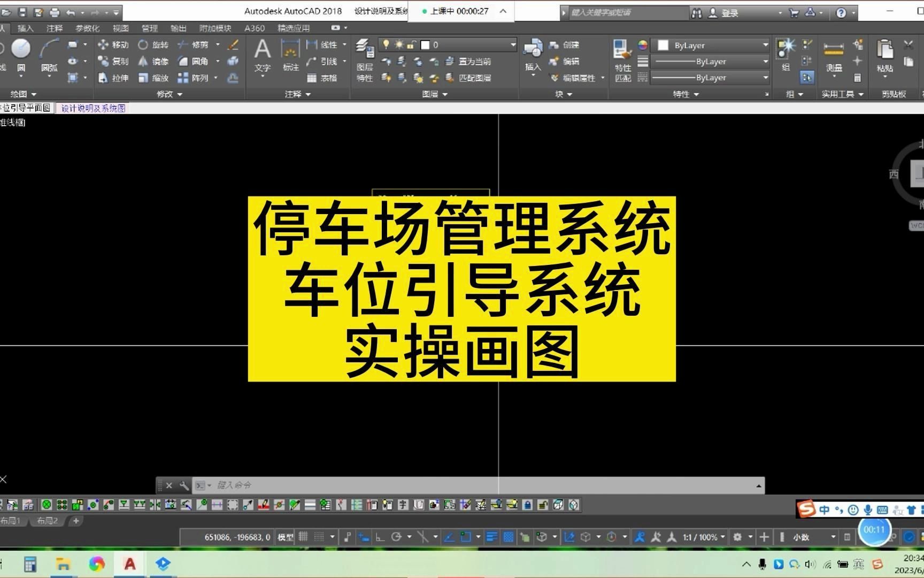Expand the 图层 (Layers) panel
Screen dimensions: 924x578
pyautogui.click(x=435, y=94)
